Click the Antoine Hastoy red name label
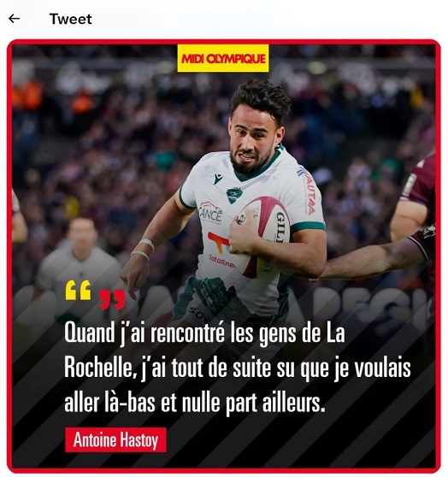 (x=115, y=440)
